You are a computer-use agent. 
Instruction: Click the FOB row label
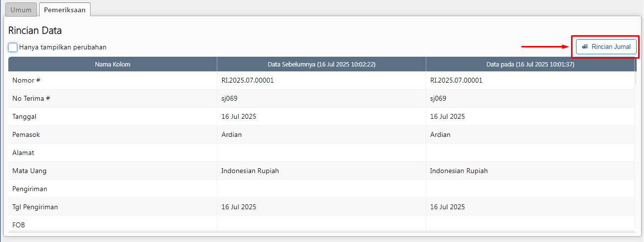click(19, 225)
